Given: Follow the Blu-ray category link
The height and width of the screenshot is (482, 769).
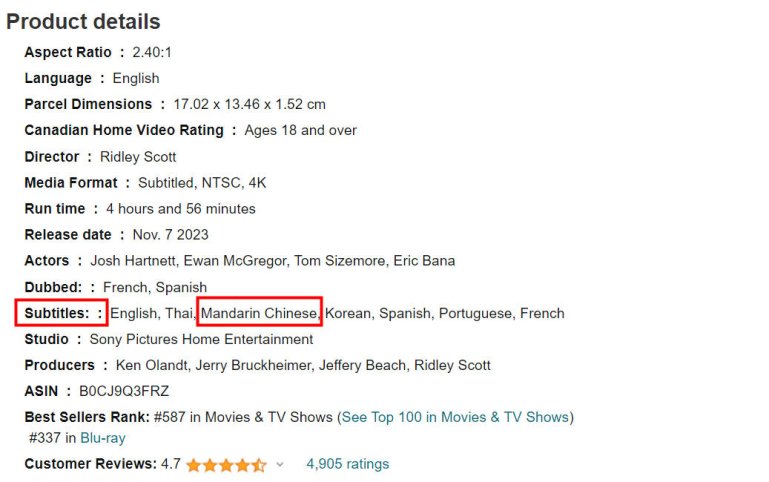Looking at the screenshot, I should tap(102, 438).
